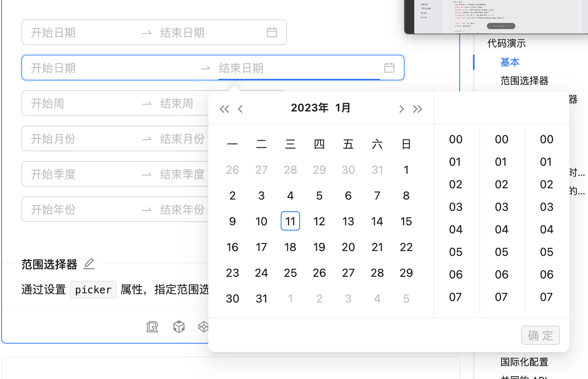Open the calendar icon in the first range picker
Image resolution: width=588 pixels, height=379 pixels.
point(272,32)
